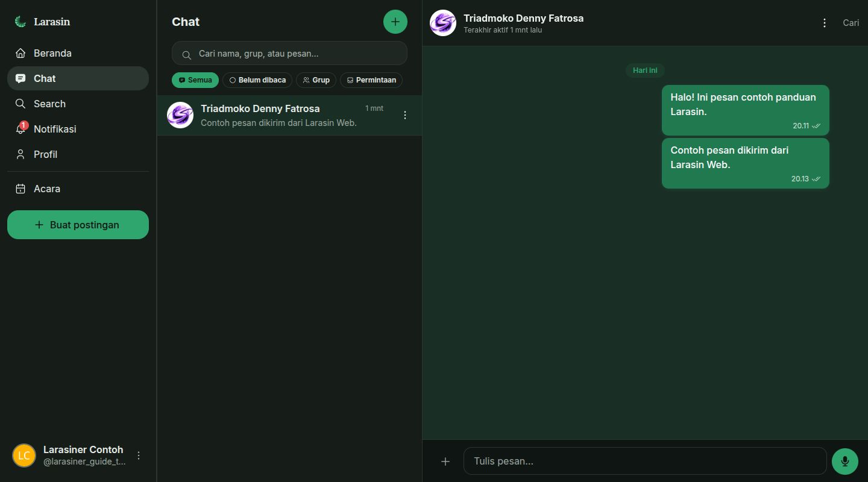Viewport: 868px width, 482px height.
Task: Open three-dot menu on Triadmoko chat row
Action: (405, 115)
